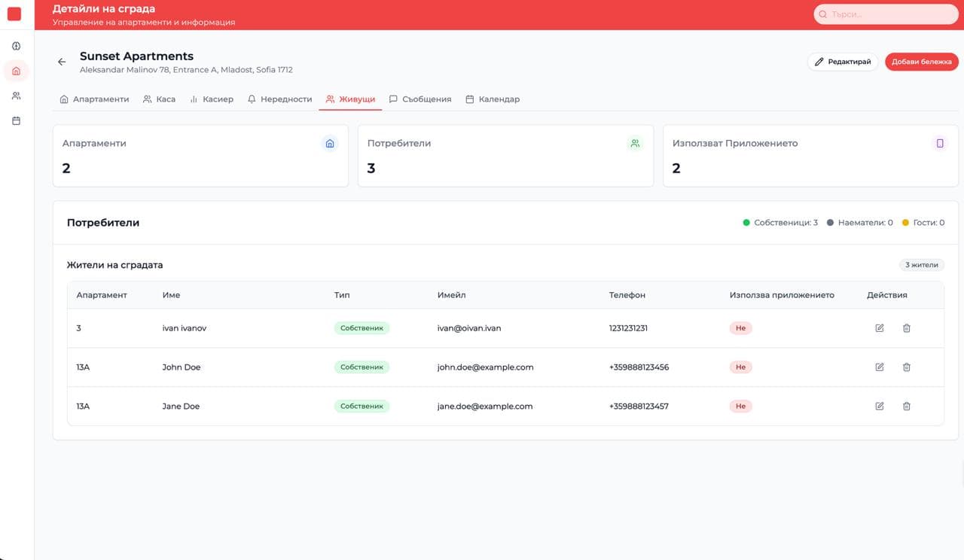Click email ivan@oivan.ivan
Screen dimensions: 964x560
pos(469,328)
